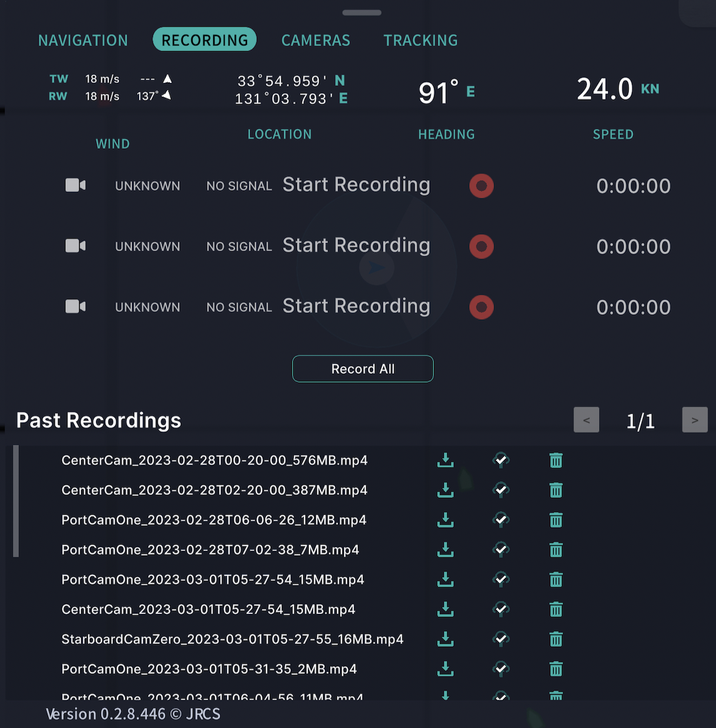The image size is (716, 728).
Task: Click the third camera's video icon
Action: pos(75,307)
